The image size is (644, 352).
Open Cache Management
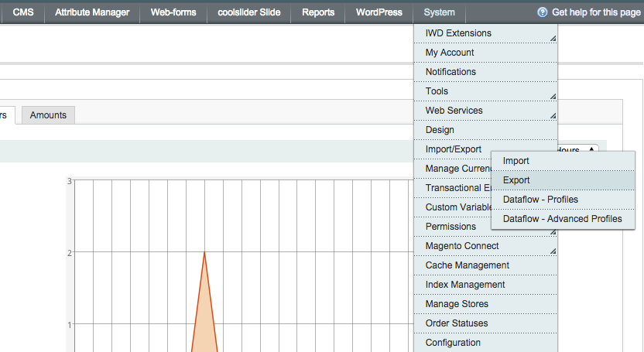pos(485,265)
